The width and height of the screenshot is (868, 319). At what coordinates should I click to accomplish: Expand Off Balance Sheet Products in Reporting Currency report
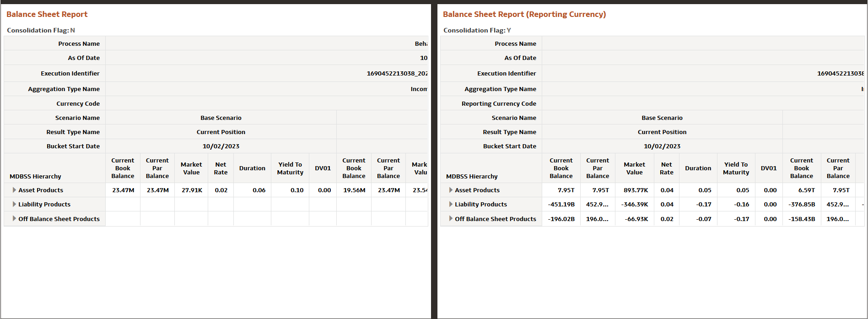(x=451, y=219)
